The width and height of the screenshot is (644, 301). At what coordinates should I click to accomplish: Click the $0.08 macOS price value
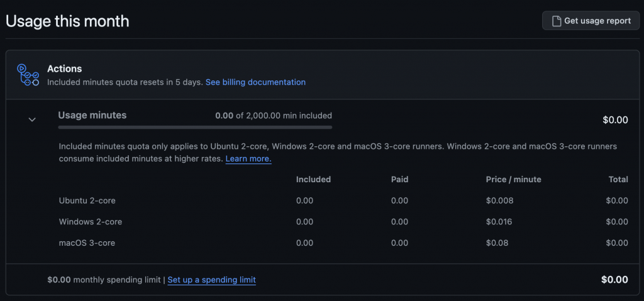tap(497, 243)
